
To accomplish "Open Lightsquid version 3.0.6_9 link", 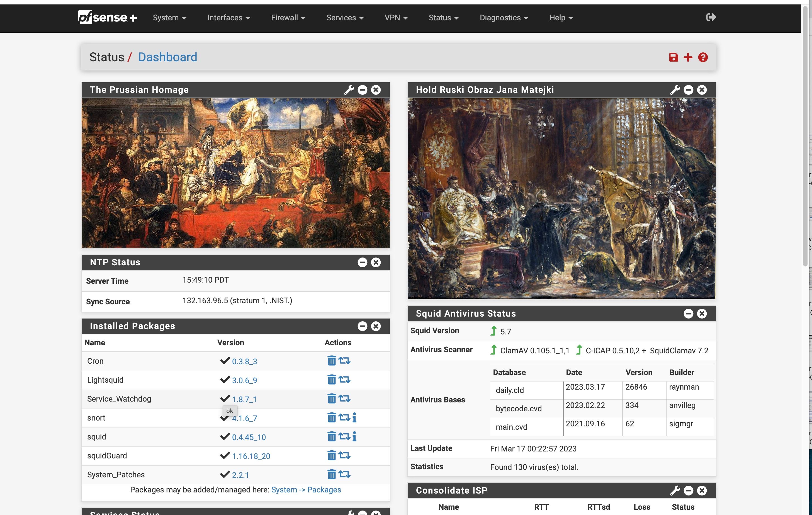I will click(x=244, y=380).
